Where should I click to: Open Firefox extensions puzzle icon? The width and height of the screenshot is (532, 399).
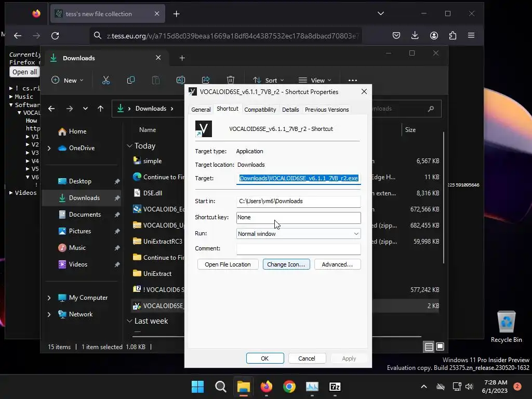[453, 35]
